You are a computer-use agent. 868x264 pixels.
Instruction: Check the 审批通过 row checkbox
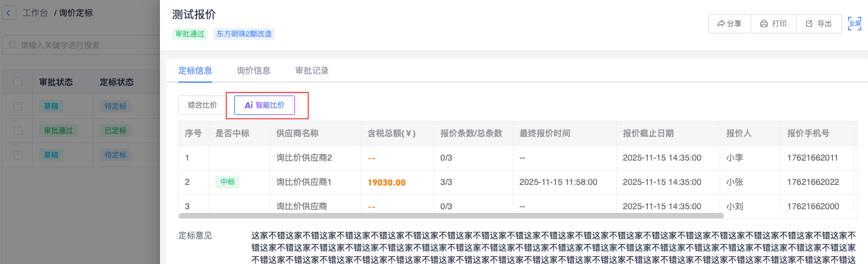coord(18,130)
